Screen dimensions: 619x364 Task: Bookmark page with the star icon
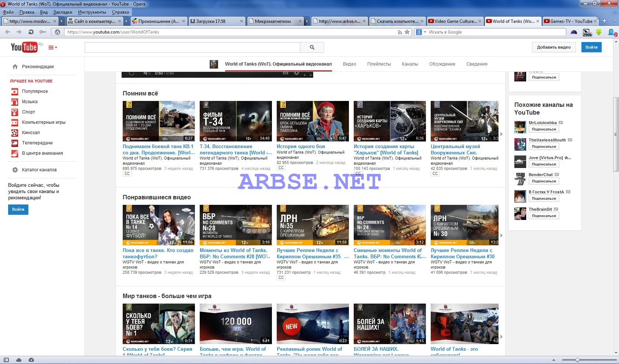[x=407, y=32]
